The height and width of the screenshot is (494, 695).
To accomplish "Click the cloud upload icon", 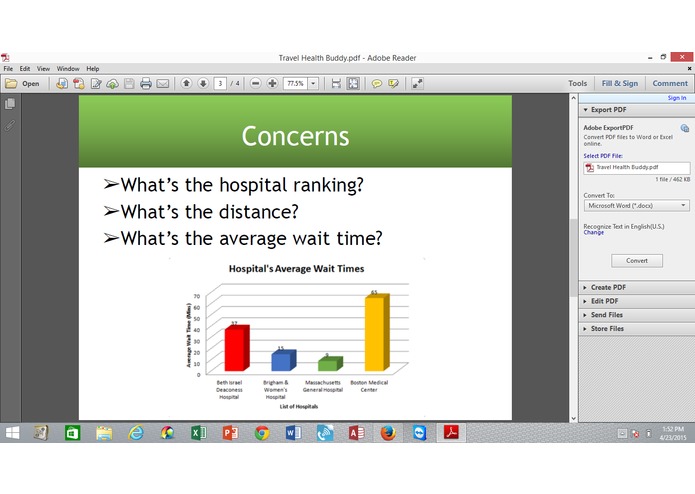I will click(113, 83).
